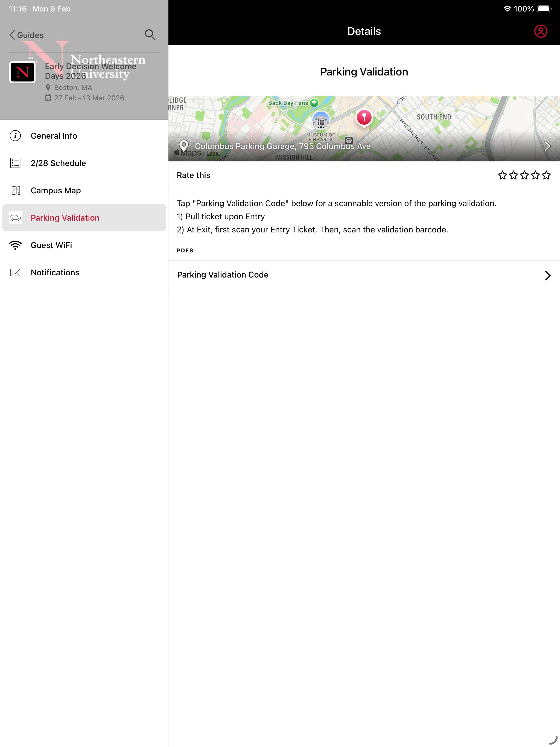
Task: Open the Maps Legal link
Action: pos(213,153)
